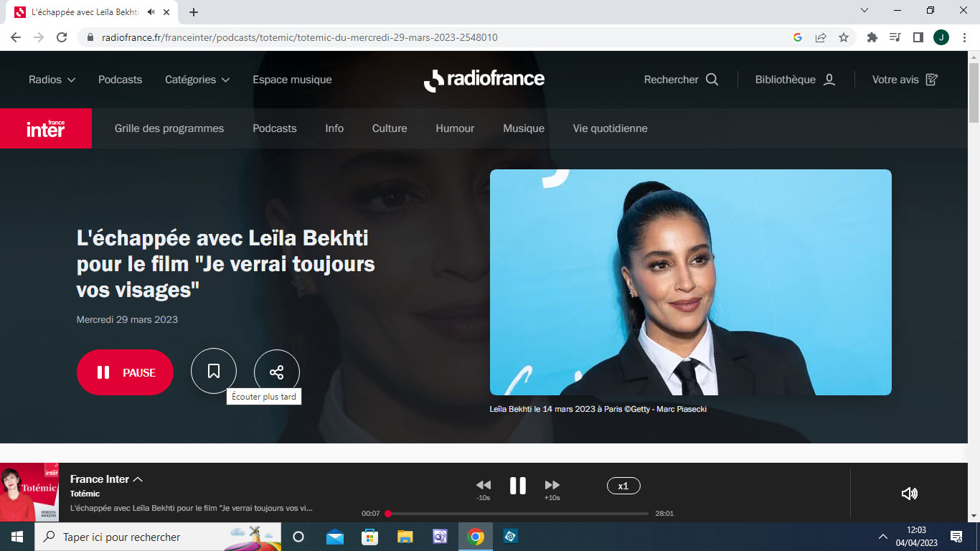Select the Musique tab
The height and width of the screenshot is (551, 980).
(x=524, y=128)
